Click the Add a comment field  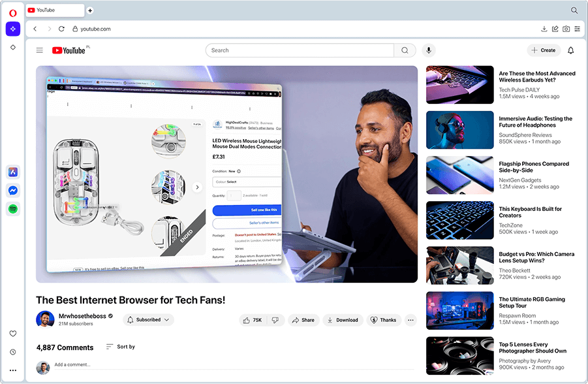[234, 364]
